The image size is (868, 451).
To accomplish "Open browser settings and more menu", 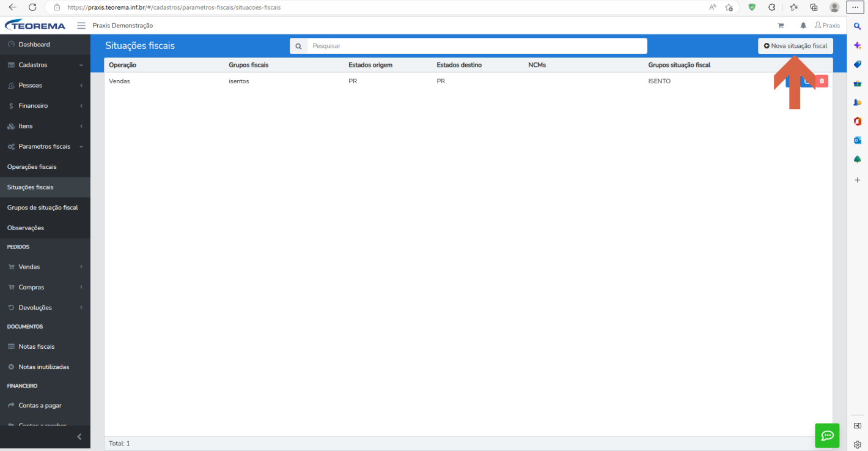I will pyautogui.click(x=854, y=7).
